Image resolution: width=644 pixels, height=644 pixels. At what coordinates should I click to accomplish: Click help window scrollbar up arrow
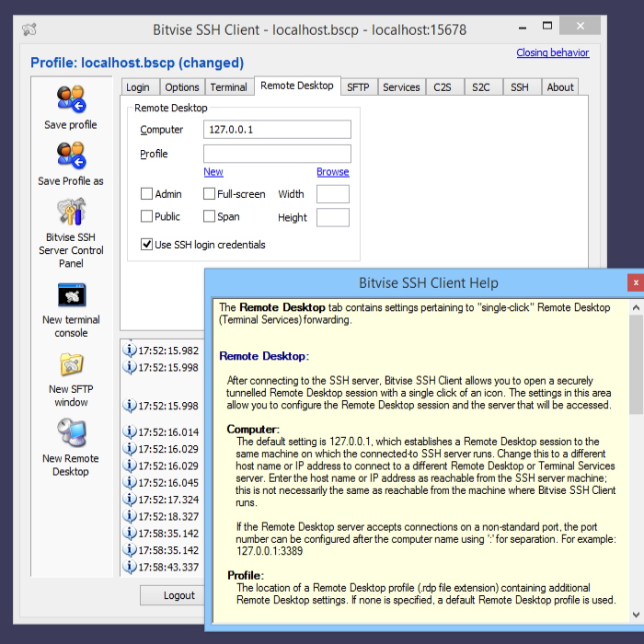(637, 307)
